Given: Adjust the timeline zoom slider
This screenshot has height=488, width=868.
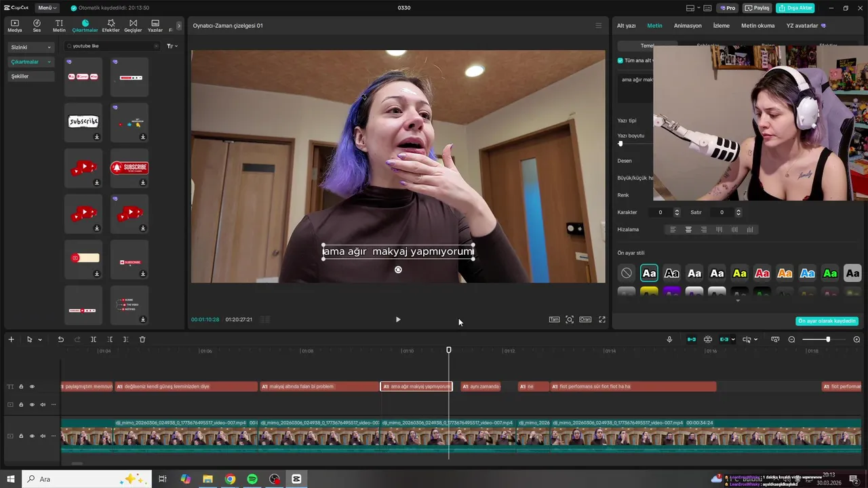Looking at the screenshot, I should [827, 339].
